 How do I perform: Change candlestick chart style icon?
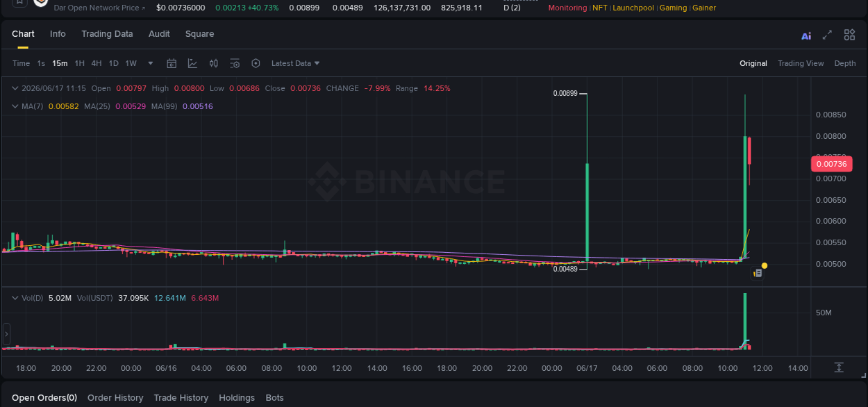click(x=214, y=63)
